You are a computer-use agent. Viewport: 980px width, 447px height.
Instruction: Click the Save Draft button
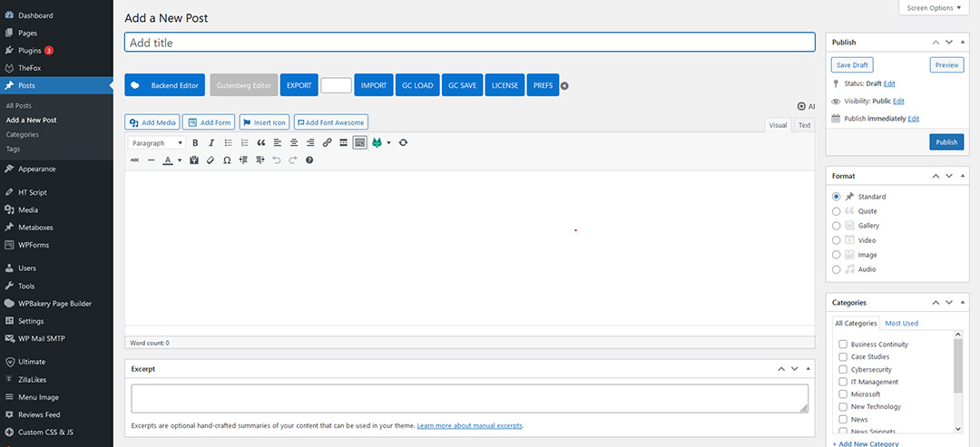852,65
